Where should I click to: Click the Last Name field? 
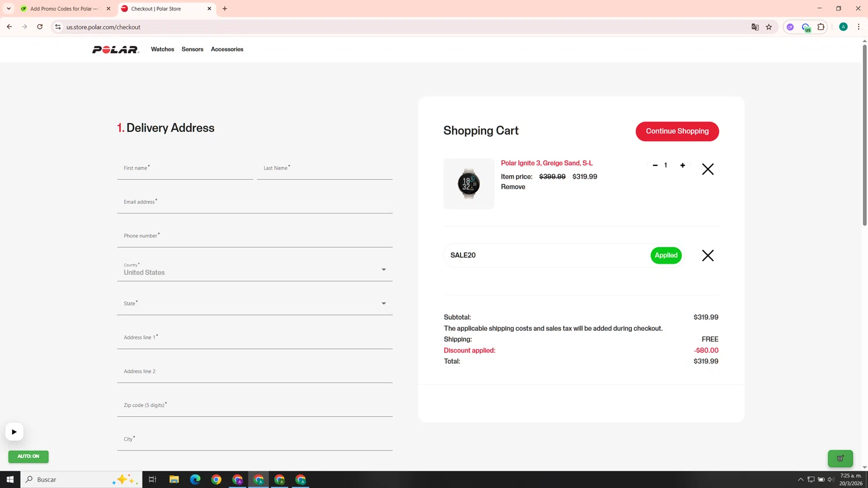tap(325, 168)
